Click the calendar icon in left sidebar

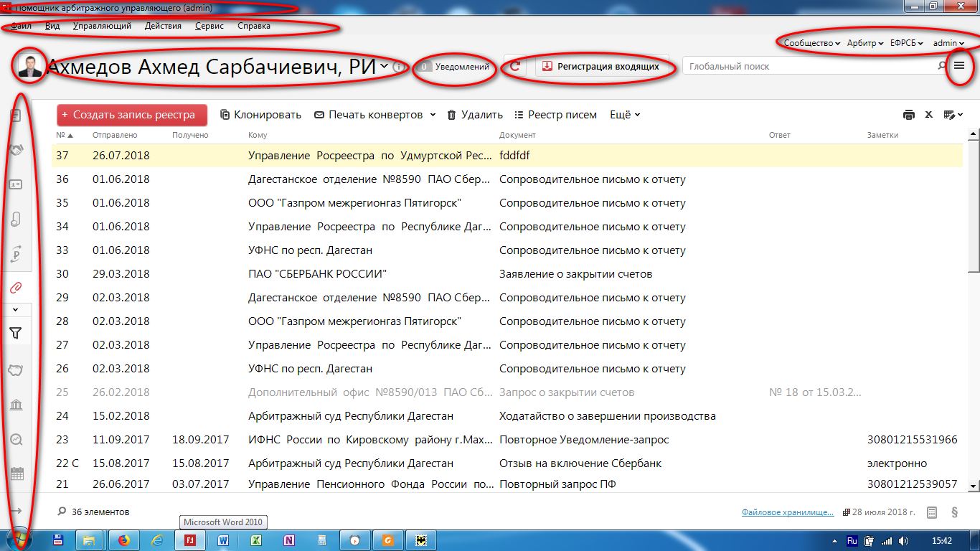(16, 474)
